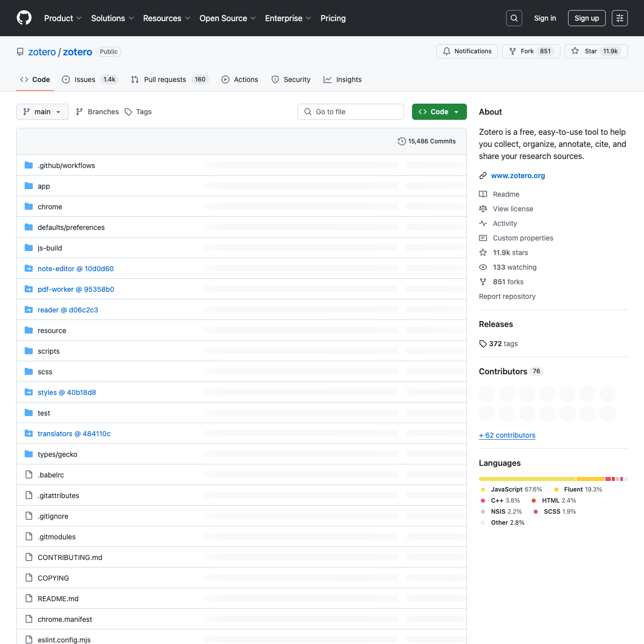The image size is (644, 644).
Task: Click the Sign in link
Action: point(545,18)
